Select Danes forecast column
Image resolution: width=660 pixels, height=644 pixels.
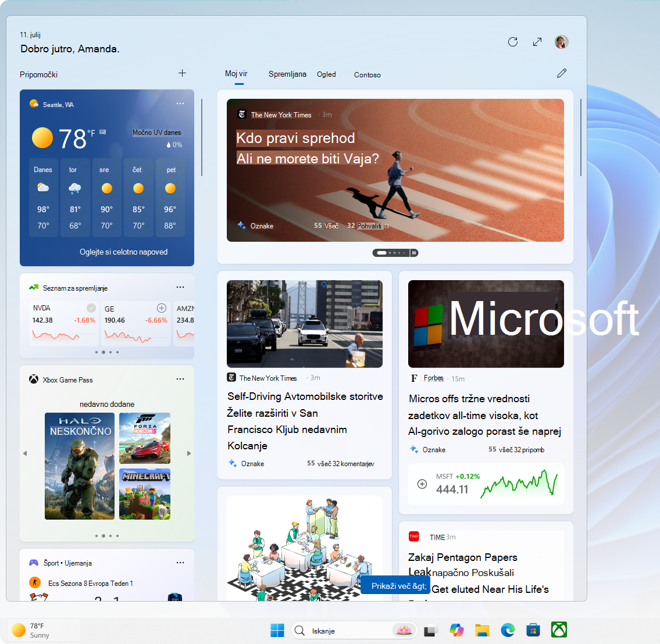point(43,198)
